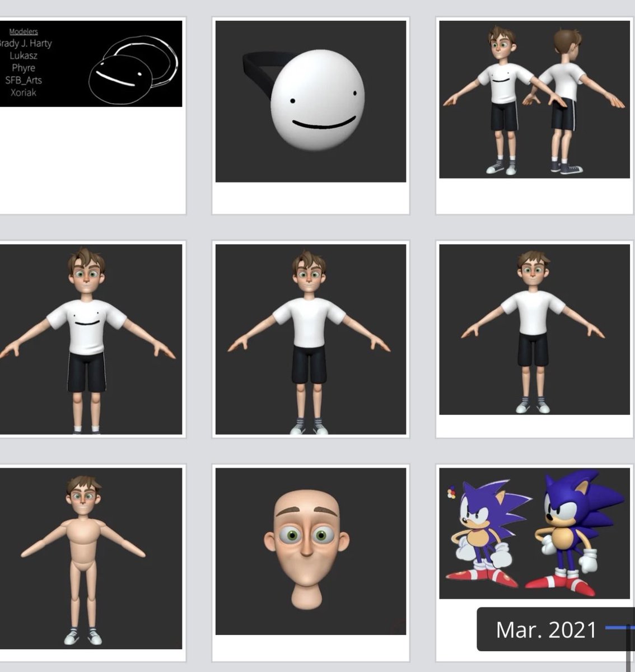Click the 'Xoriak' credit text
The height and width of the screenshot is (672, 635).
tap(24, 92)
